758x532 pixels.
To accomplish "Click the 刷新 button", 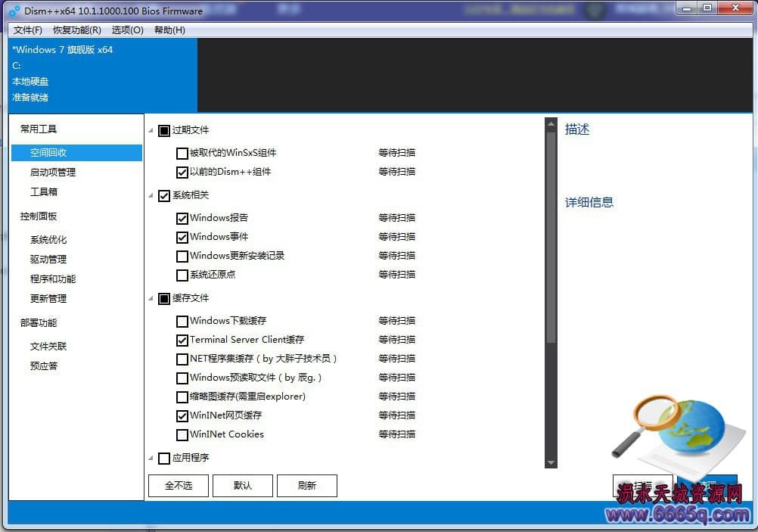I will pos(307,486).
